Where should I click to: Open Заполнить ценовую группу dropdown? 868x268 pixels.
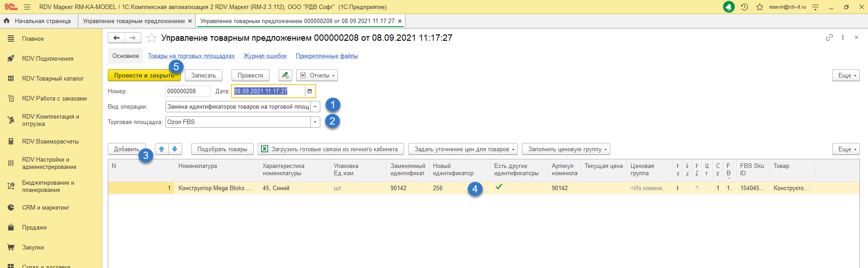(x=566, y=149)
